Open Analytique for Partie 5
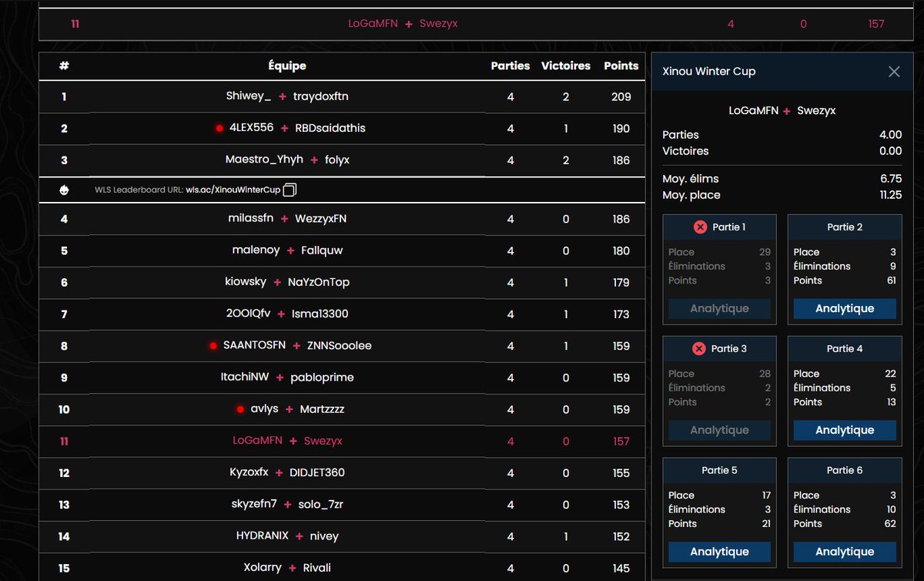 (x=719, y=552)
